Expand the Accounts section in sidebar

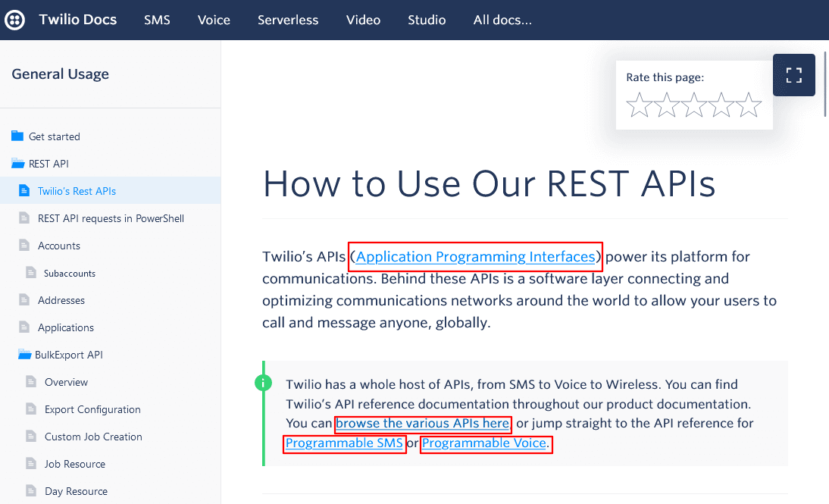(x=58, y=246)
